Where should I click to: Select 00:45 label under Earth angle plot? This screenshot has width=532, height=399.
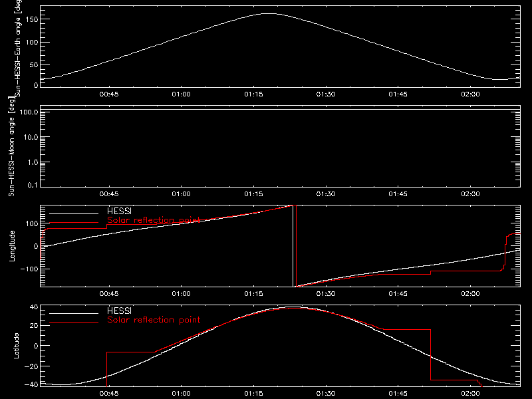(x=109, y=94)
